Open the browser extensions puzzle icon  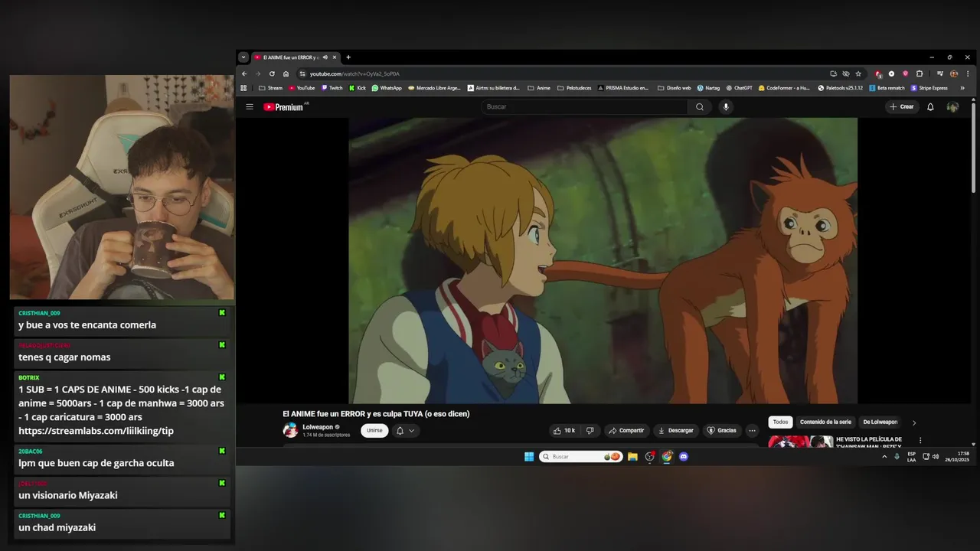[x=920, y=73]
